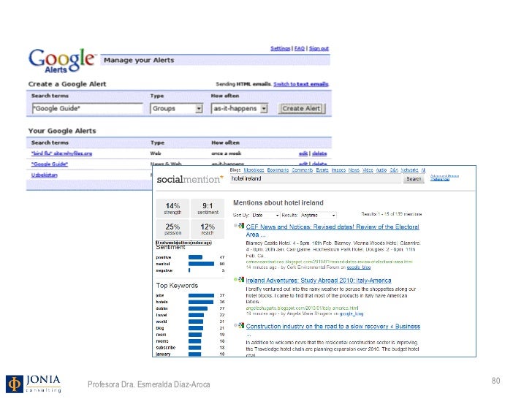Screen dimensions: 532x399
Task: Click the once a week frequency text
Action: 226,153
